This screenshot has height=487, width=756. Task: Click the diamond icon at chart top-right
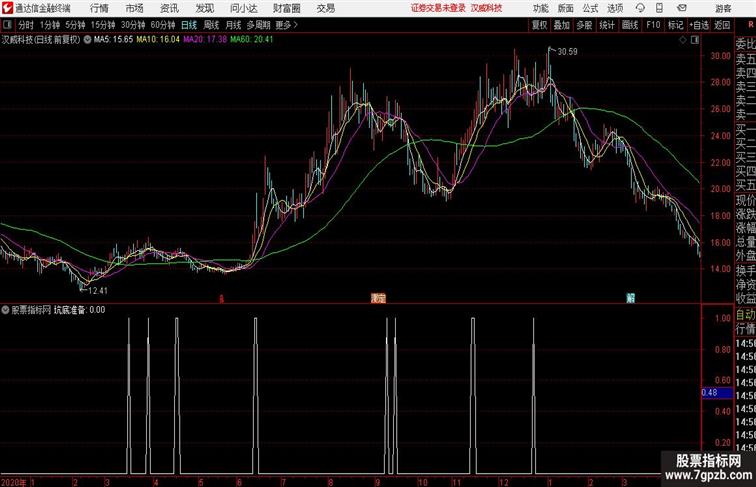tap(683, 41)
